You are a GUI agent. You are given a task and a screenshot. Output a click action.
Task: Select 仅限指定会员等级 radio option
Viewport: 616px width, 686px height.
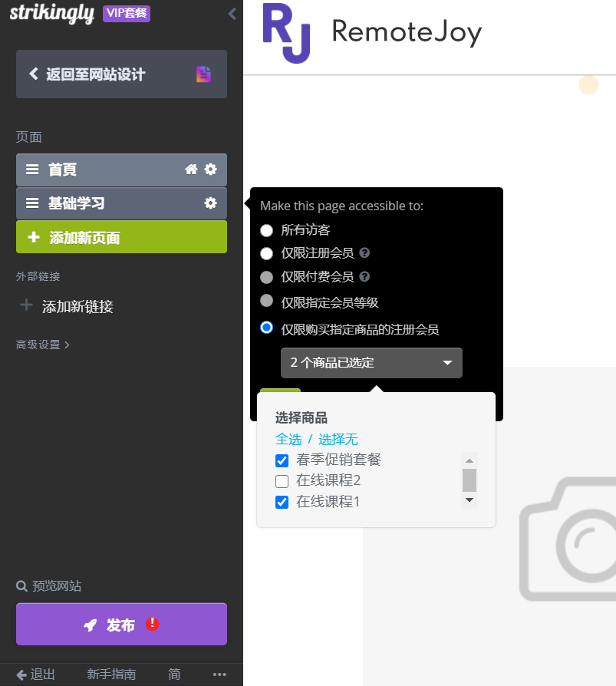coord(266,301)
